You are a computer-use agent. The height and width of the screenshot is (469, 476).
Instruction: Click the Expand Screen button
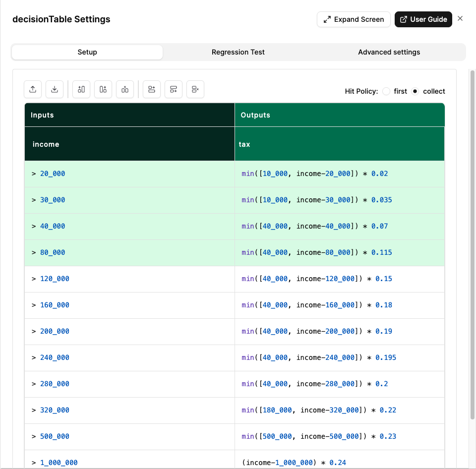tap(354, 19)
